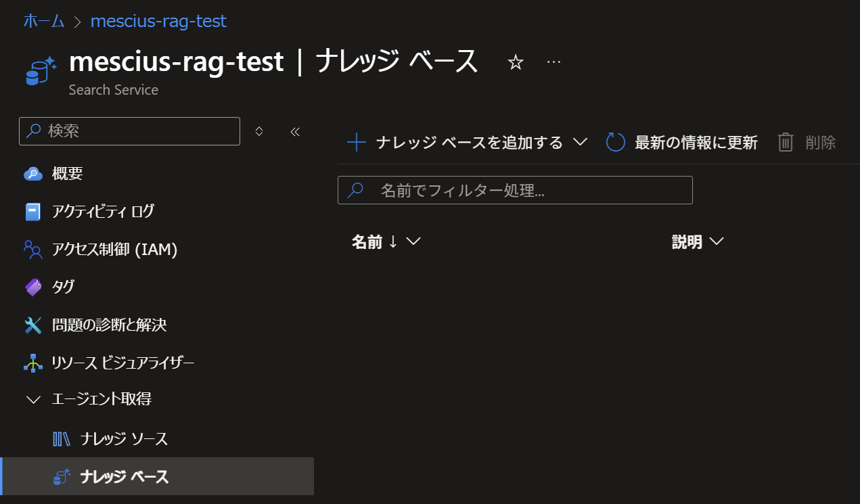The height and width of the screenshot is (504, 860).
Task: Collapse the sidebar with the « toggle
Action: coord(295,131)
